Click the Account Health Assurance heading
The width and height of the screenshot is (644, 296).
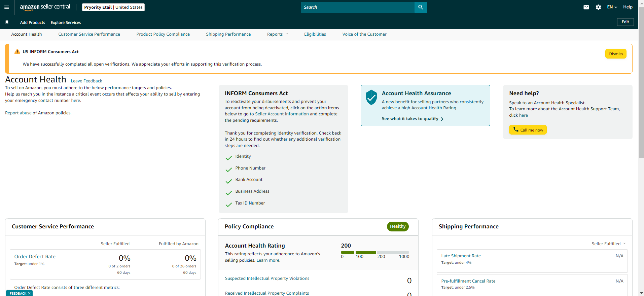point(416,94)
